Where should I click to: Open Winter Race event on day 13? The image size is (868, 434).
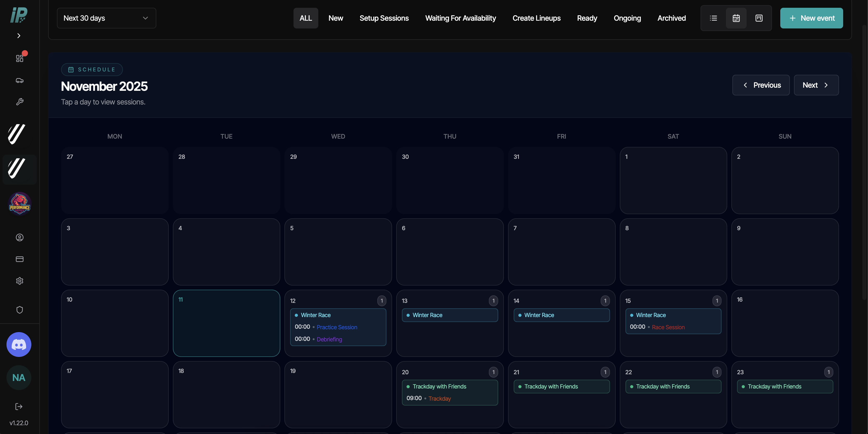pos(450,315)
